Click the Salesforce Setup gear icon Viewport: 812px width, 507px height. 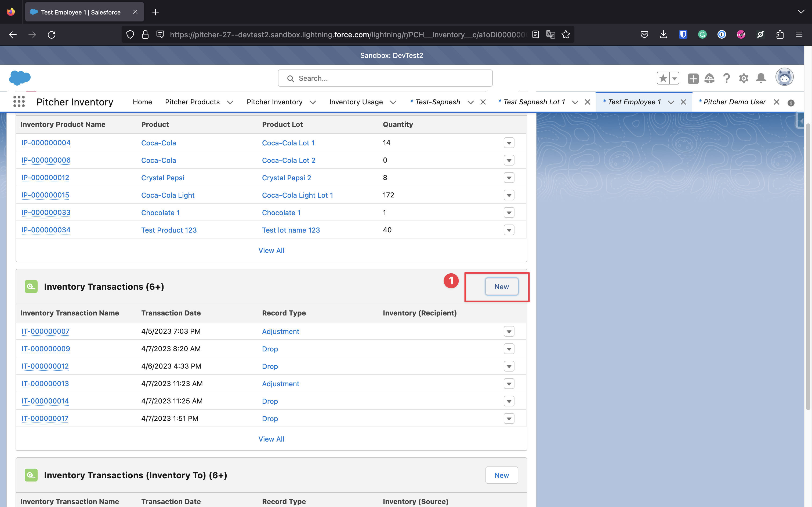744,78
